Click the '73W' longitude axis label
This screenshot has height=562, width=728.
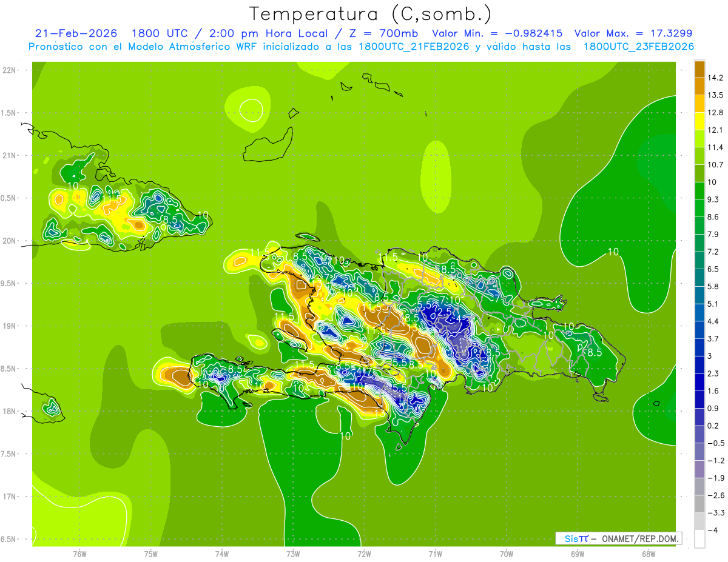pos(293,554)
